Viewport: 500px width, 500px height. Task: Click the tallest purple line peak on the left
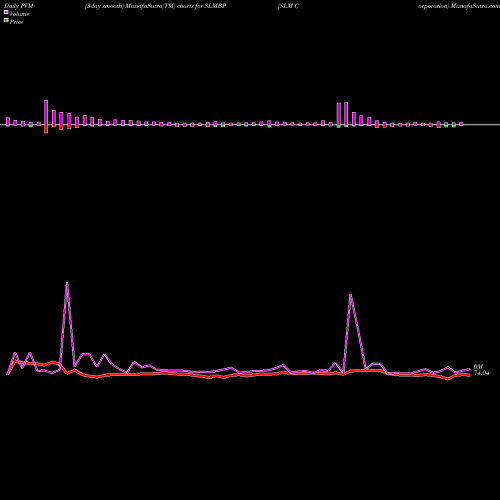67,283
